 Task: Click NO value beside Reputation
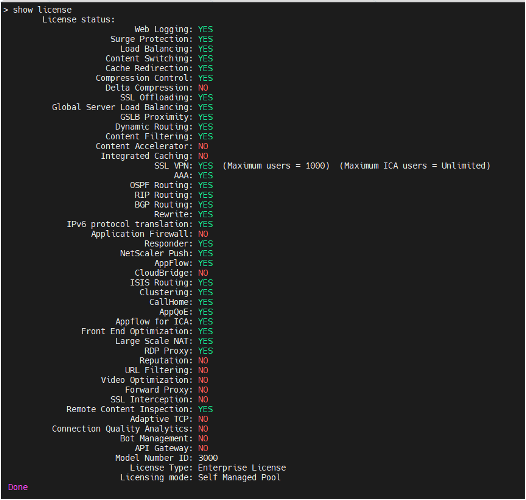coord(203,361)
